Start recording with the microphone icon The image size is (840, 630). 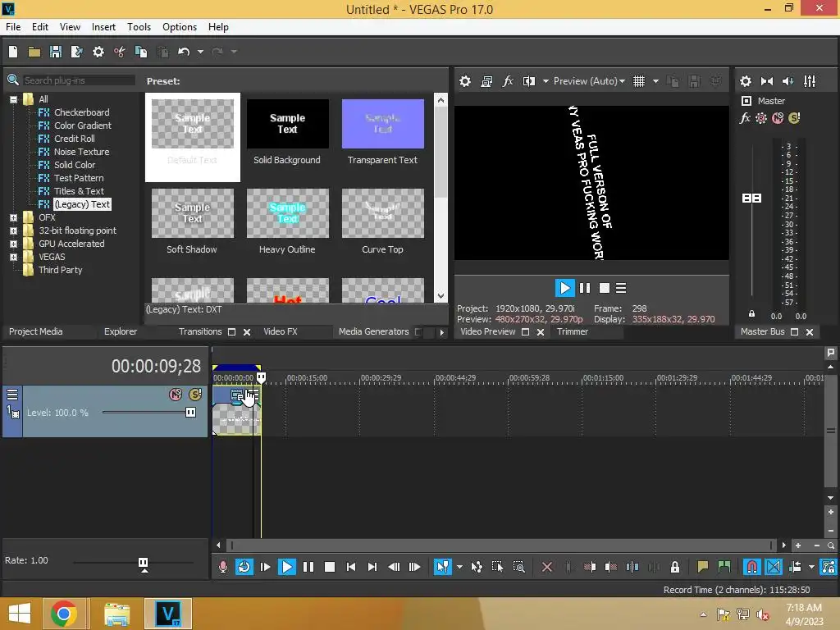(x=223, y=567)
